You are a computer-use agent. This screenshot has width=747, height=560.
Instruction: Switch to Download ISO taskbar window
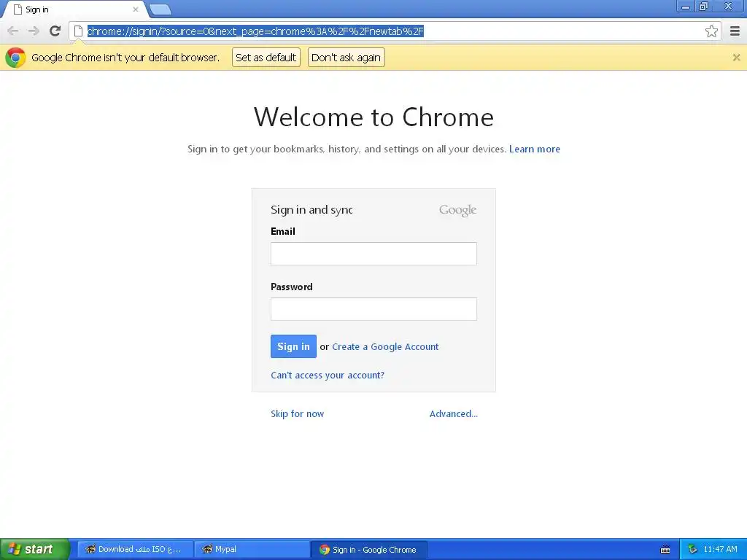click(x=135, y=550)
